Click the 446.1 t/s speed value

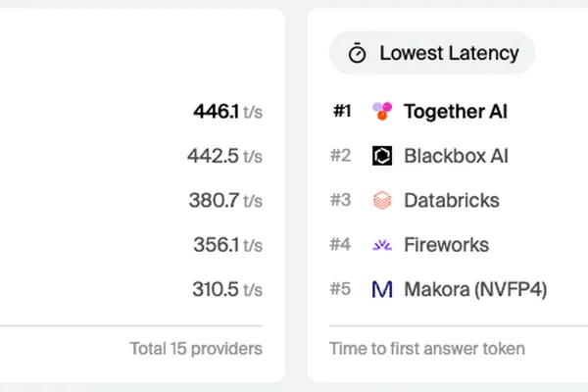(x=227, y=112)
